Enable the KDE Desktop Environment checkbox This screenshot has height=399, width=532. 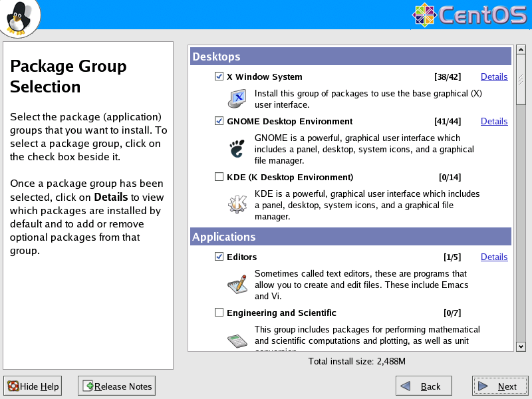(219, 177)
